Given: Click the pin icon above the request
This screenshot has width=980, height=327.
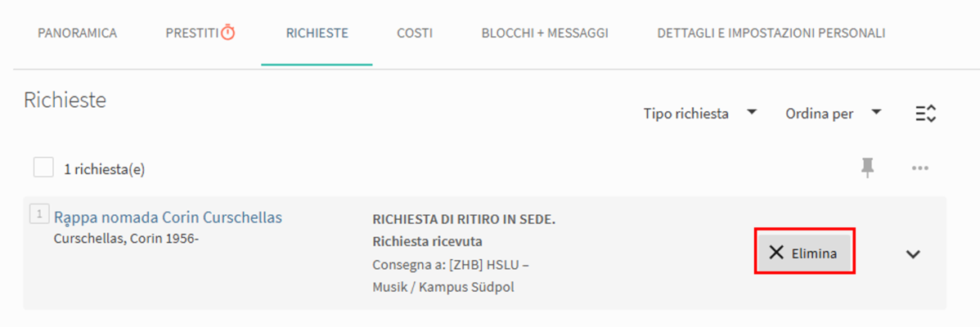Looking at the screenshot, I should (867, 168).
